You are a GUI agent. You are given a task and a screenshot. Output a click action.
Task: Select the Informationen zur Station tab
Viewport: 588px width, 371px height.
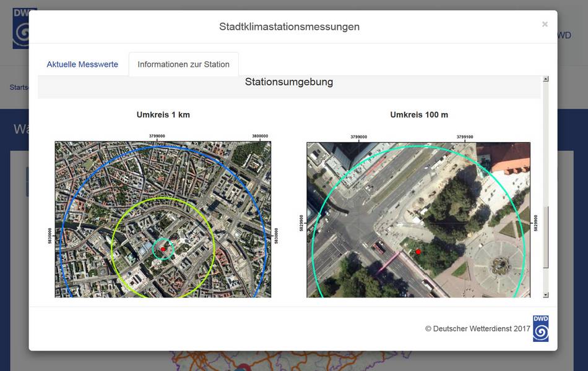click(x=183, y=64)
